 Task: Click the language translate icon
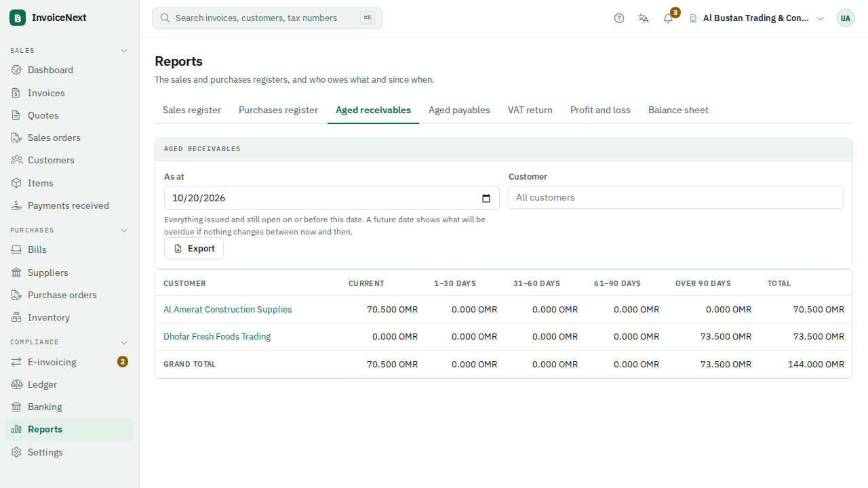click(x=644, y=18)
